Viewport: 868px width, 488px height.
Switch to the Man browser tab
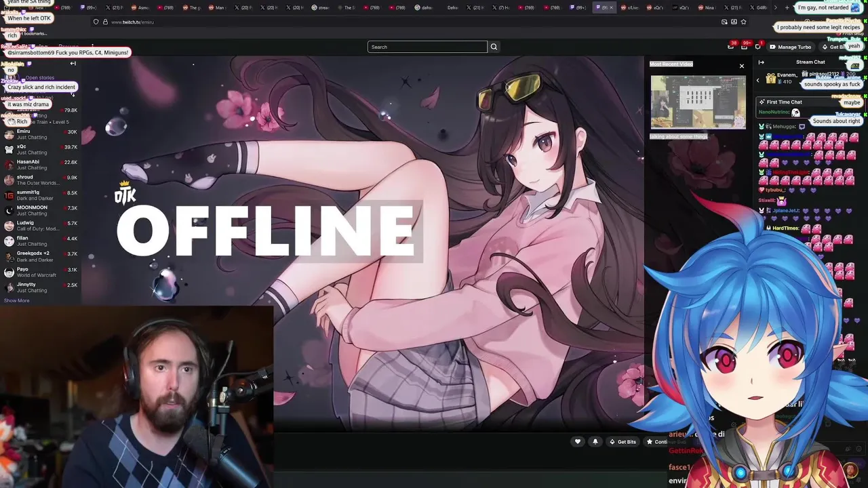point(217,7)
